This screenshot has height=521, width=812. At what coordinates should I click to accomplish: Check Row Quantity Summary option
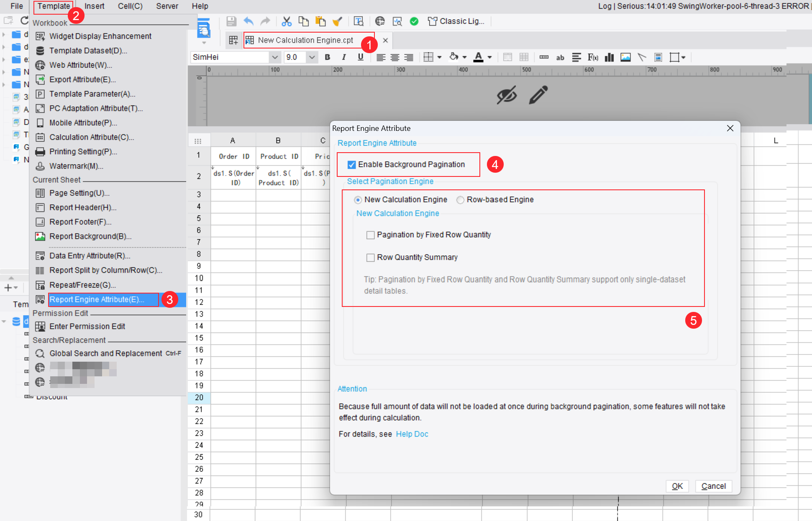[370, 258]
